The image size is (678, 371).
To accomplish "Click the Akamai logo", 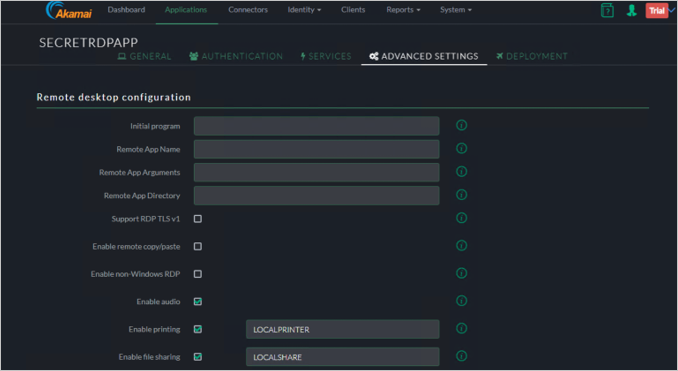I will pyautogui.click(x=69, y=10).
